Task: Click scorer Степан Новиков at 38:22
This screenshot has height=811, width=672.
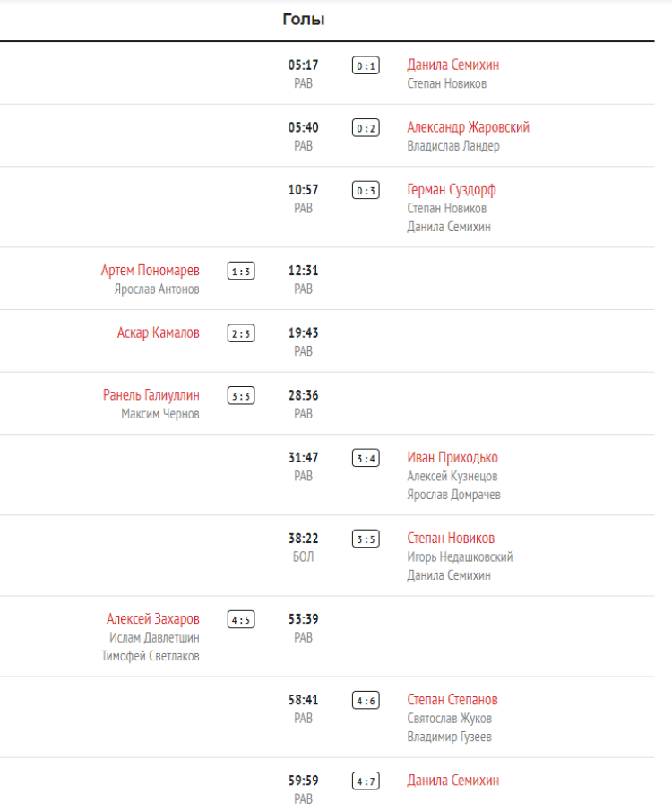Action: (451, 539)
